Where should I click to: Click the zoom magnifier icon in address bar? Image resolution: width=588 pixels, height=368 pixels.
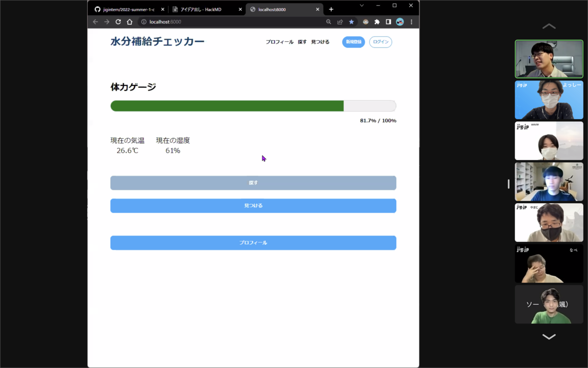point(329,22)
